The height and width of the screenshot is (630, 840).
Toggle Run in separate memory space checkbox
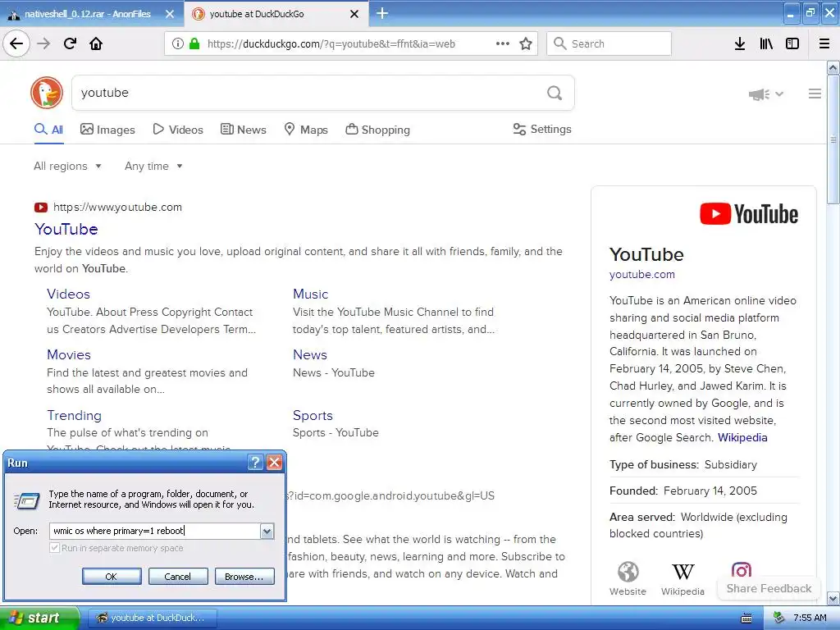tap(54, 548)
